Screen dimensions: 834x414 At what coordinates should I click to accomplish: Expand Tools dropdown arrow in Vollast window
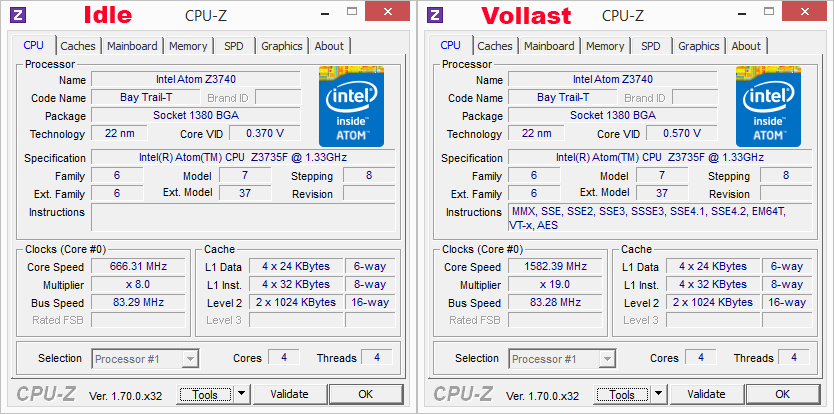[x=658, y=394]
